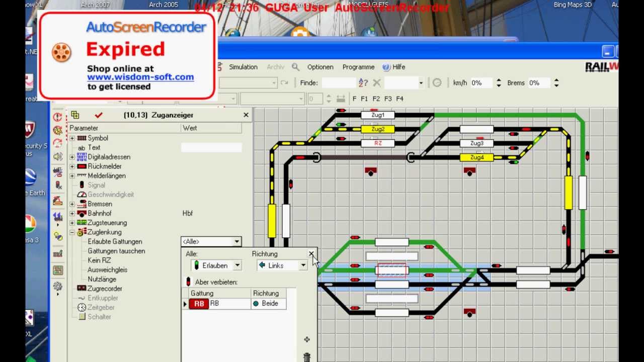Open the Programme menu
This screenshot has width=644, height=362.
[x=359, y=67]
